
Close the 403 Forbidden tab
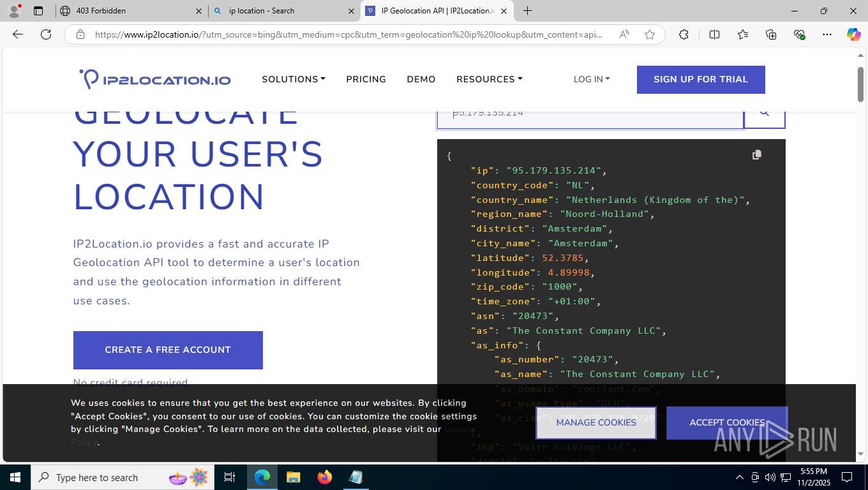[x=198, y=11]
